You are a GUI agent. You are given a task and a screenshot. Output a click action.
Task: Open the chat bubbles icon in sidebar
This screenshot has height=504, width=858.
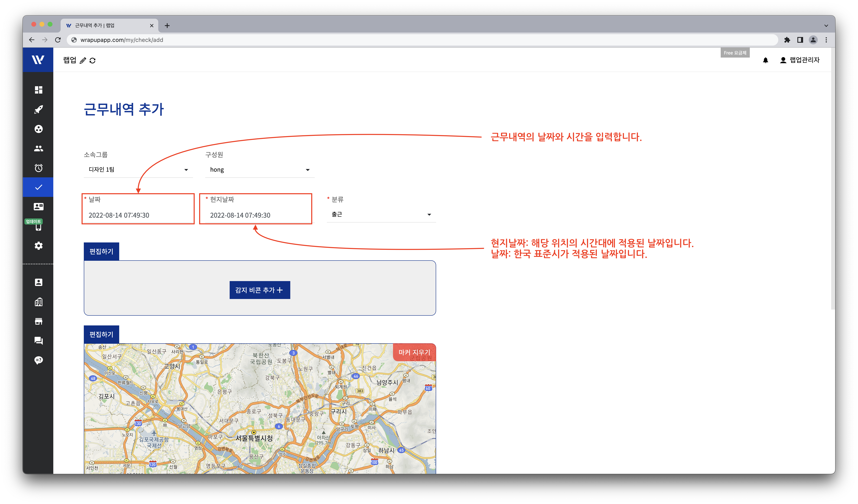coord(38,341)
